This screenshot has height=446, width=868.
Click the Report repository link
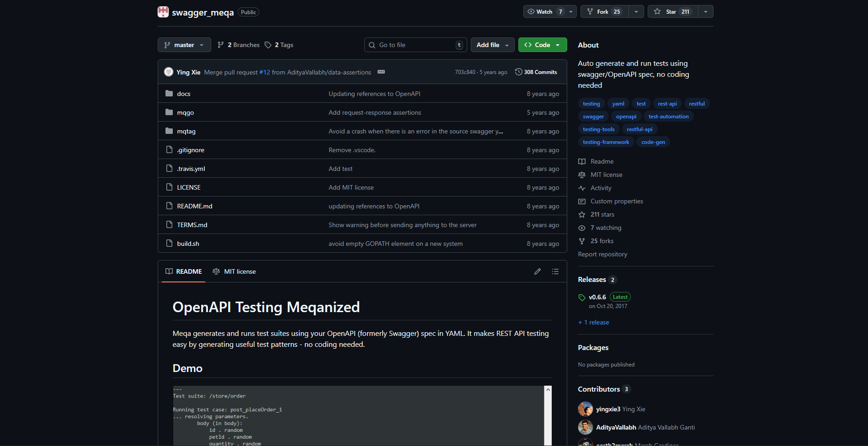[602, 254]
